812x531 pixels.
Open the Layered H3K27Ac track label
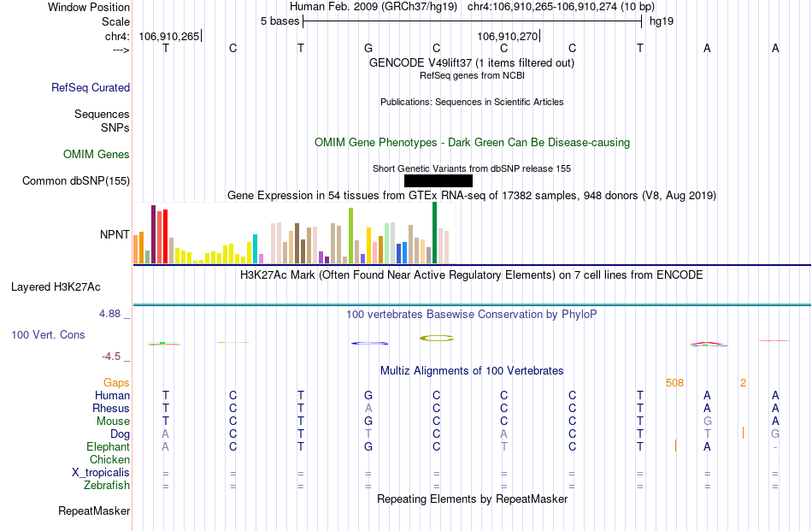coord(56,287)
